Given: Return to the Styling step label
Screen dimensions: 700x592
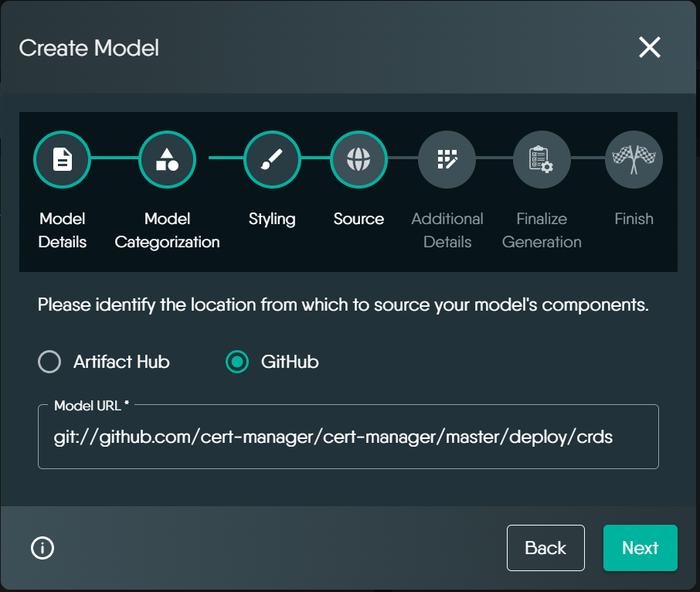Looking at the screenshot, I should 272,219.
